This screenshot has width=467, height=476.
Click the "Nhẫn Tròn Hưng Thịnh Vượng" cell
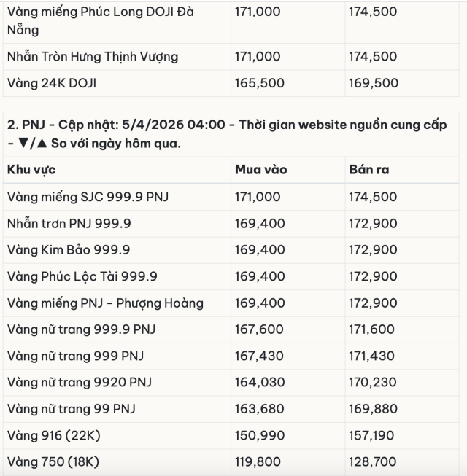coord(92,57)
